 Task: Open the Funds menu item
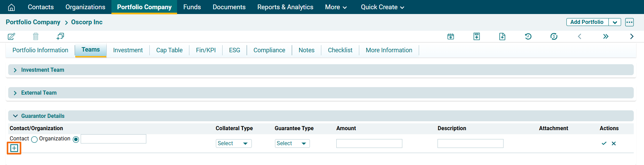(192, 7)
